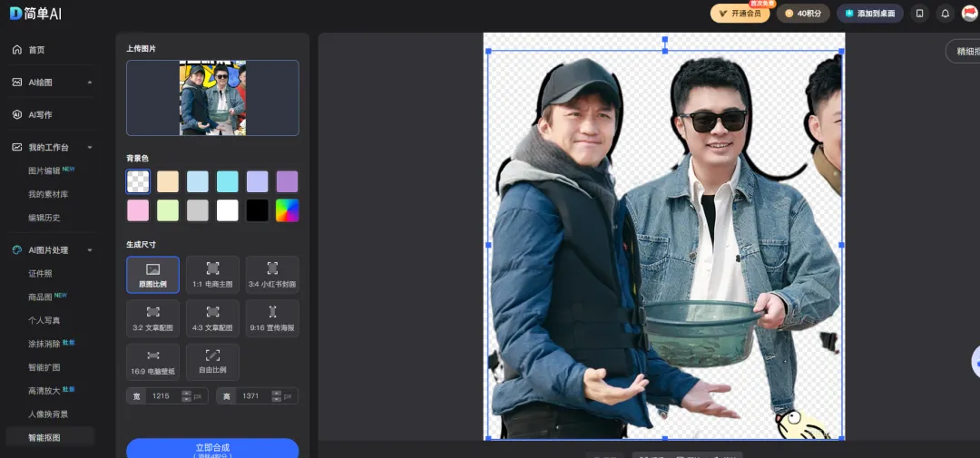Screen dimensions: 980x458
Task: Click the top-right corner selection handle
Action: tap(841, 51)
